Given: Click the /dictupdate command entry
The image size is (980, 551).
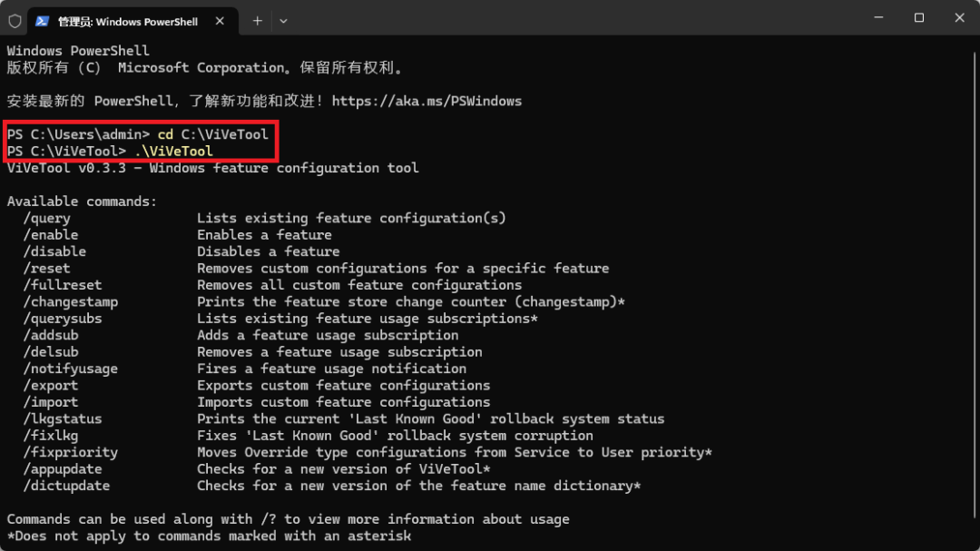Looking at the screenshot, I should (66, 486).
